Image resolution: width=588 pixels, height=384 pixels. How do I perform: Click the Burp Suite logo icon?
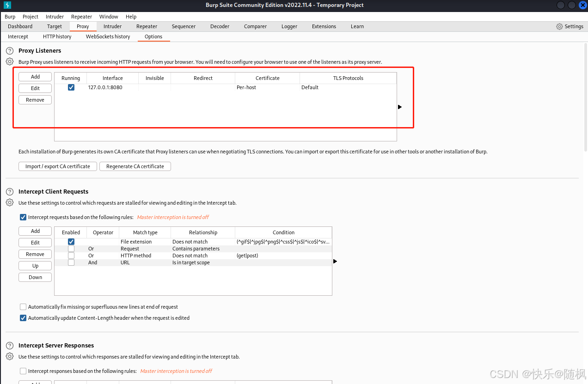click(7, 5)
